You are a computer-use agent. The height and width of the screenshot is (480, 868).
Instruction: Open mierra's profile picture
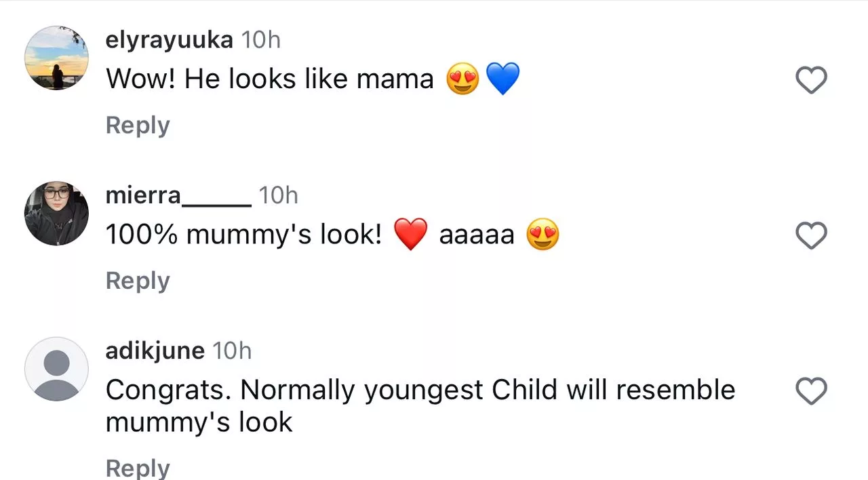coord(56,214)
